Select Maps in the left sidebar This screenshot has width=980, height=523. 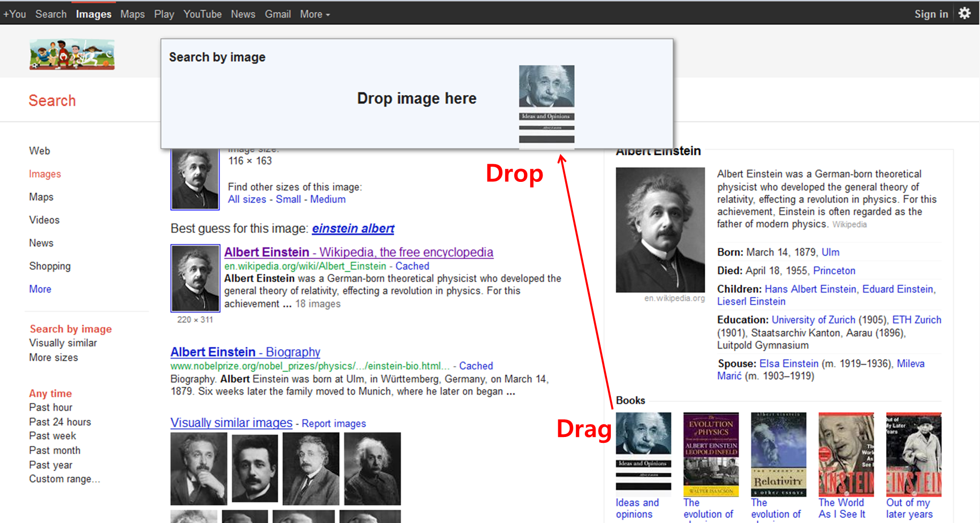click(x=41, y=197)
